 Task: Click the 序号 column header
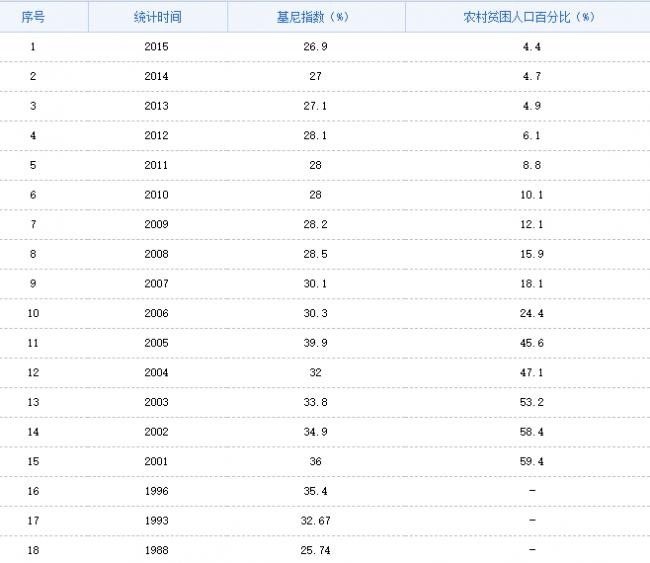[x=34, y=17]
